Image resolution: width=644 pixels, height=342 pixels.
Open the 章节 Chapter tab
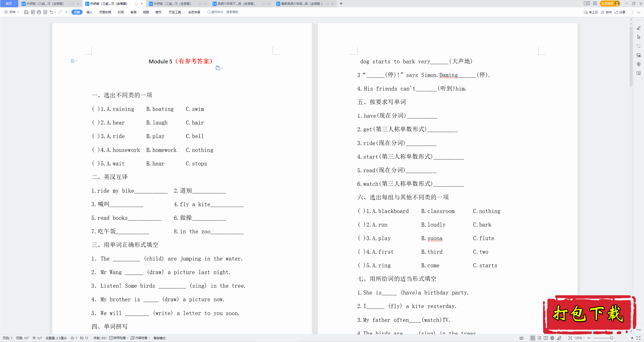[158, 12]
